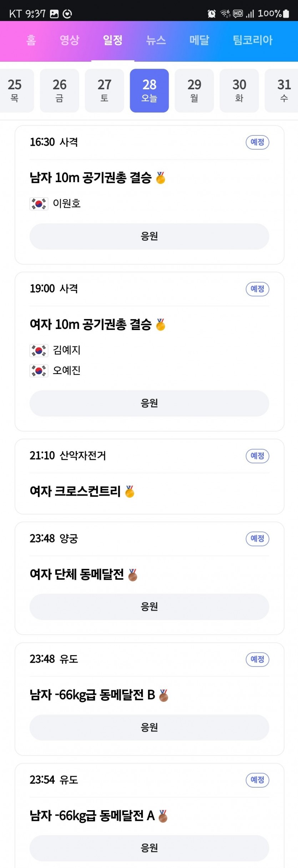Tap the gold medal icon beside 여자 10m 공기권총 결승

(x=161, y=325)
